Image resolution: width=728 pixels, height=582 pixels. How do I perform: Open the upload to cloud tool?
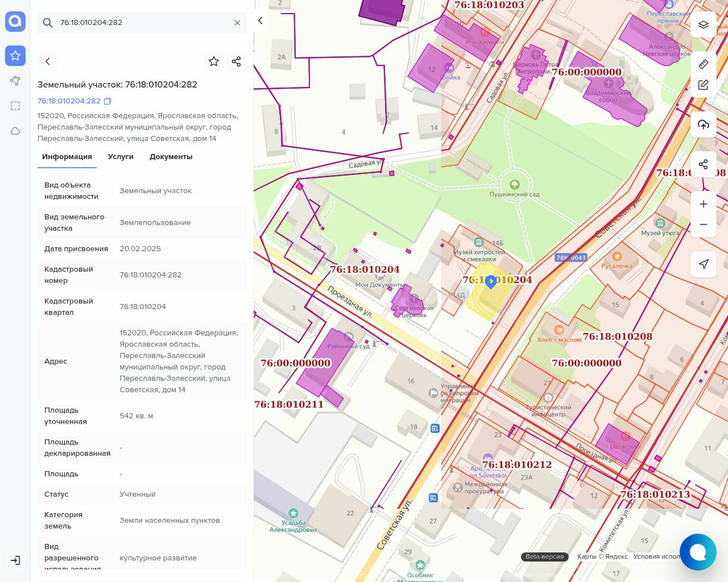click(704, 124)
